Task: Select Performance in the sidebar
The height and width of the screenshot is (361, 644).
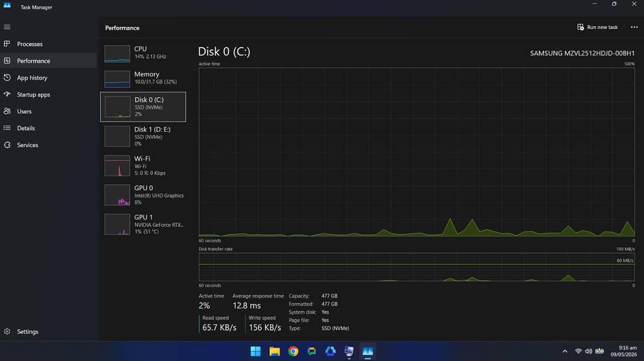Action: [x=48, y=61]
